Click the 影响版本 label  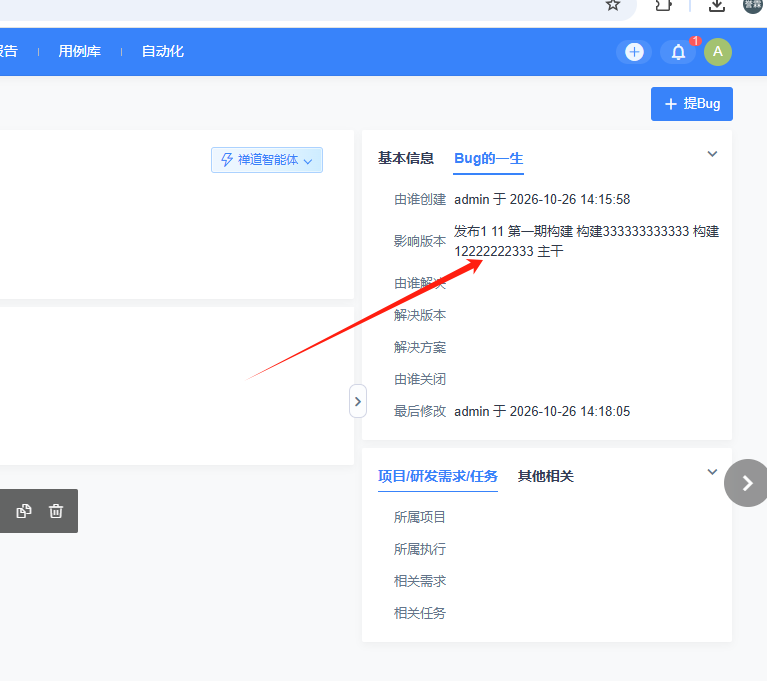pos(420,241)
